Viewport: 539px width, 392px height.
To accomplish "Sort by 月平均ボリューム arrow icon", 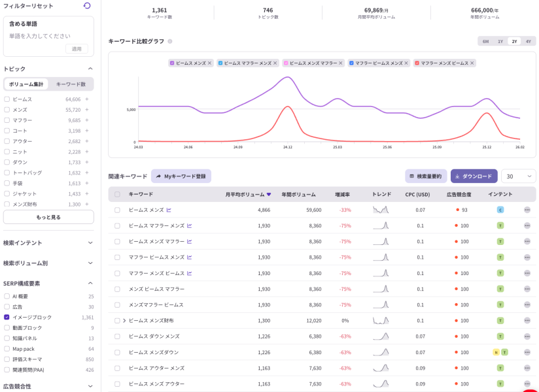I will (x=269, y=194).
